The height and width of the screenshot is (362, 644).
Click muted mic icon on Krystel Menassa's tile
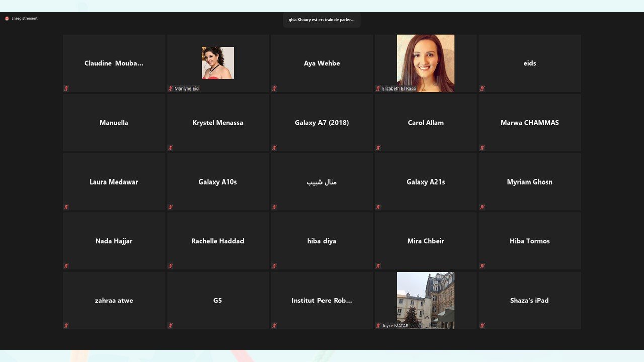[x=171, y=148]
